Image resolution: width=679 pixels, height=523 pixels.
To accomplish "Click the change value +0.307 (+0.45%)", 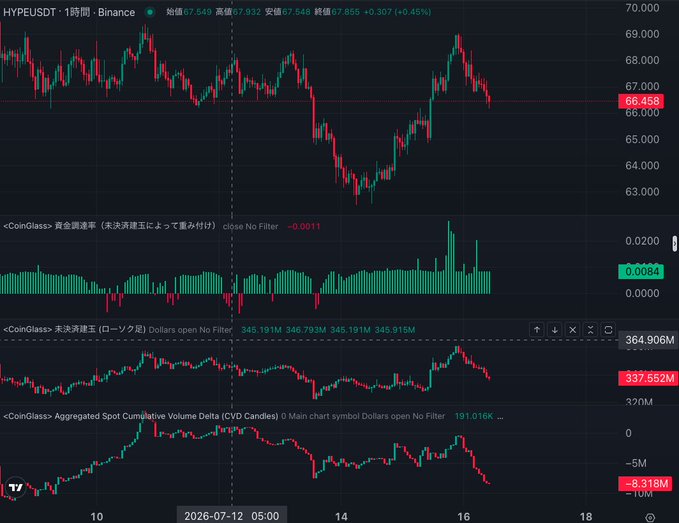I will click(397, 12).
